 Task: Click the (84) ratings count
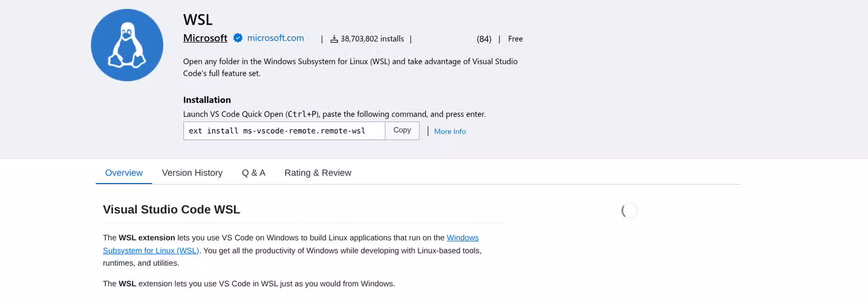pos(484,39)
